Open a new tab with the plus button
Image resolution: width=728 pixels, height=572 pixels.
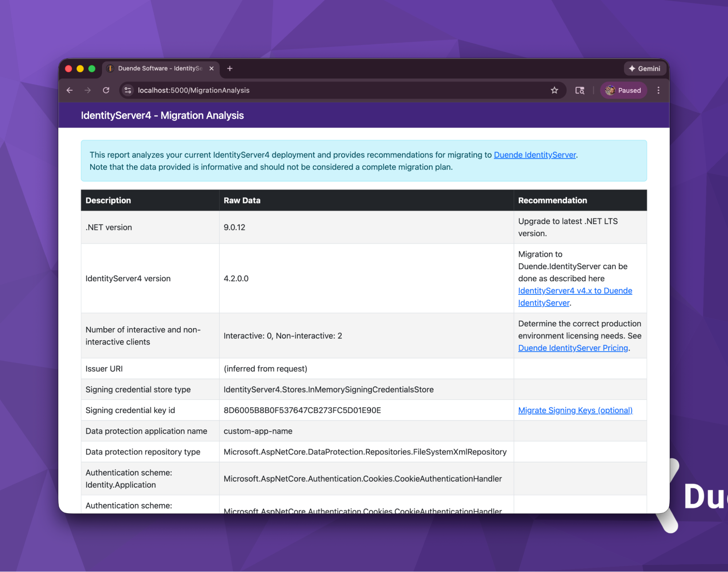click(x=229, y=68)
